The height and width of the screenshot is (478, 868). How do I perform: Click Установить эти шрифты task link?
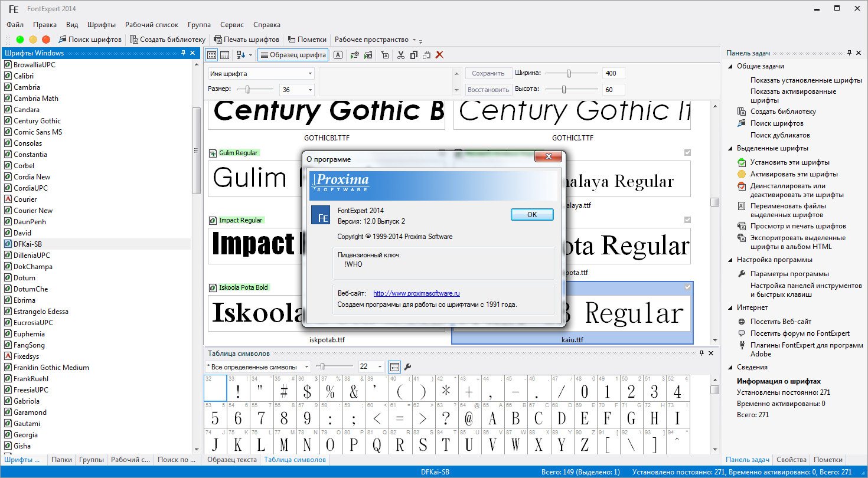coord(790,162)
